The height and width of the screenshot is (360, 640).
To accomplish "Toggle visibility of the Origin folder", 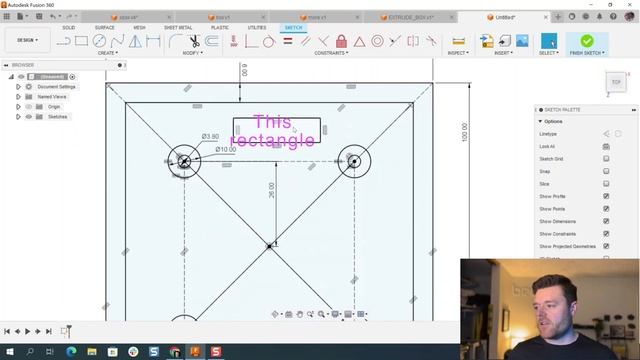I will coord(29,107).
